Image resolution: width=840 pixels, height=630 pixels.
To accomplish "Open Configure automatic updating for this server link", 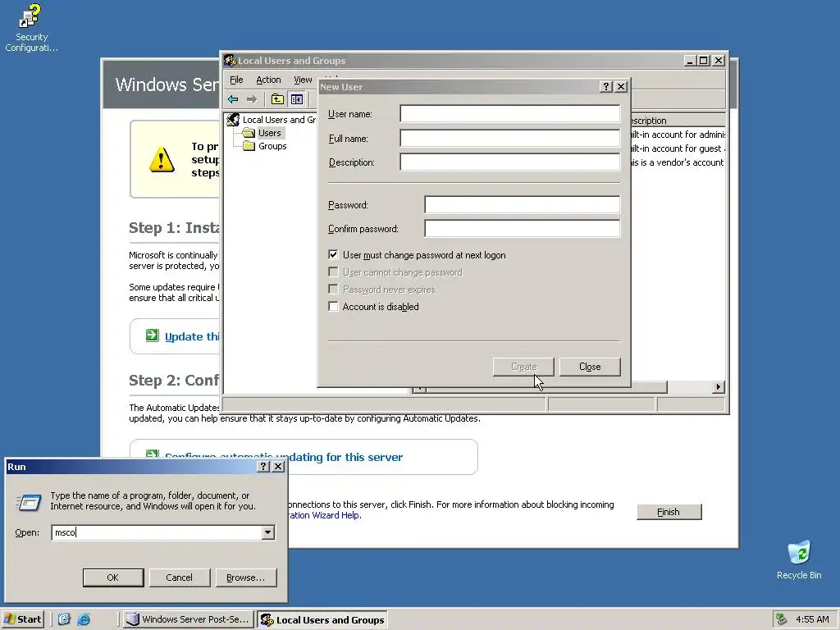I will [284, 457].
